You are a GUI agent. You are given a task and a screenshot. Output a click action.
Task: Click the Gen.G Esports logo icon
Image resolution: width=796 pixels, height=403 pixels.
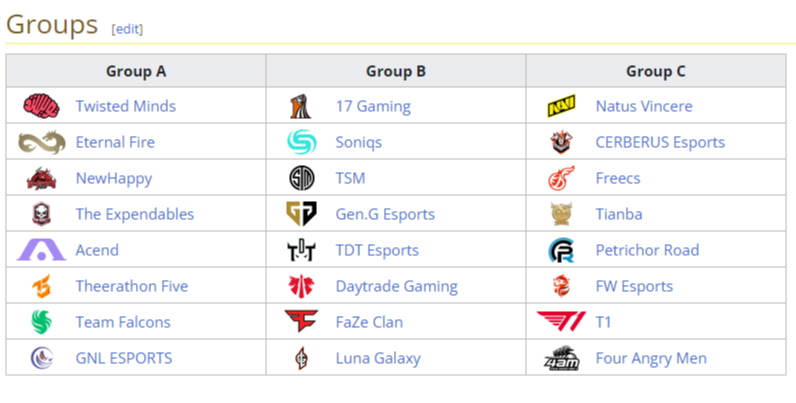tap(301, 214)
